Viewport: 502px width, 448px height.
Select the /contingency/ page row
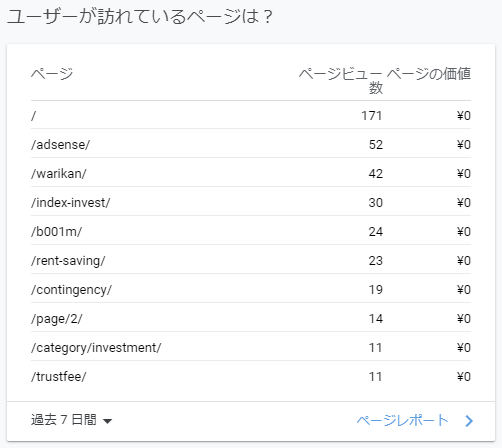click(251, 289)
